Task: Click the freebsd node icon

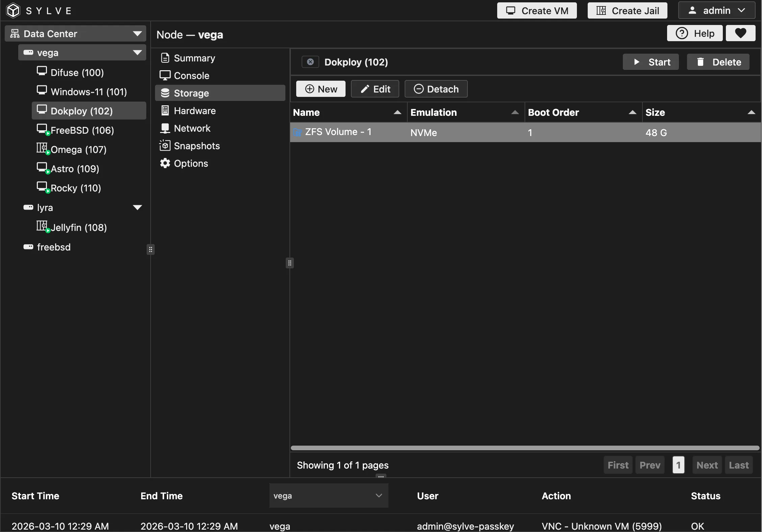Action: (28, 247)
